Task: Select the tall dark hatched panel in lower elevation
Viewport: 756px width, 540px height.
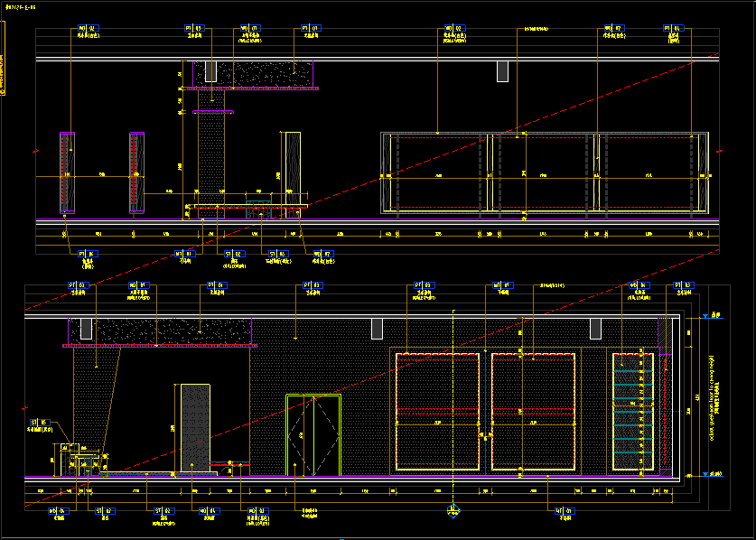Action: tap(195, 428)
